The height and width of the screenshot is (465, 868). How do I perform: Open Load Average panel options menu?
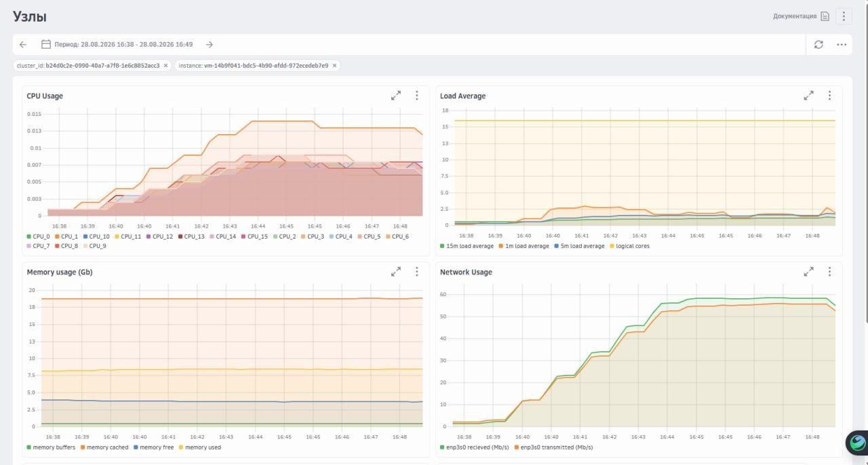coord(829,96)
